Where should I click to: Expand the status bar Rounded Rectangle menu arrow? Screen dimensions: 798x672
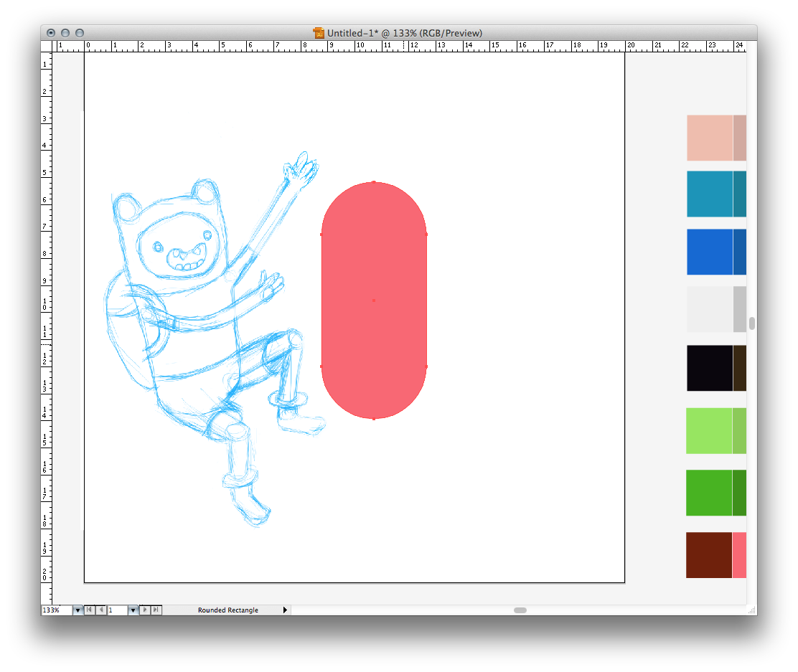click(x=285, y=610)
